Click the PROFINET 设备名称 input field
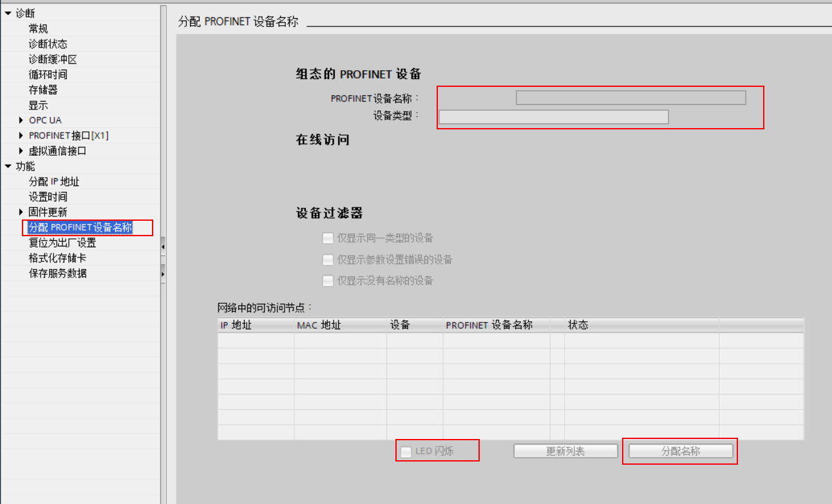This screenshot has height=504, width=832. pos(630,97)
